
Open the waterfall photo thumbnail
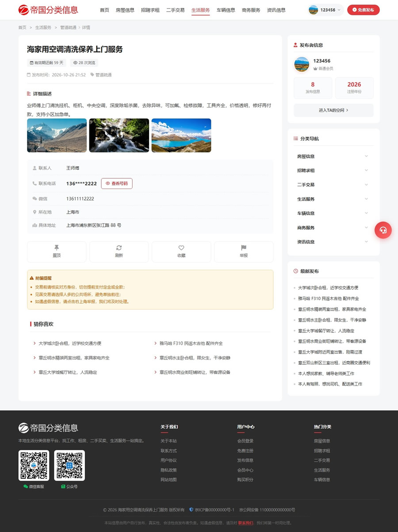pos(119,135)
